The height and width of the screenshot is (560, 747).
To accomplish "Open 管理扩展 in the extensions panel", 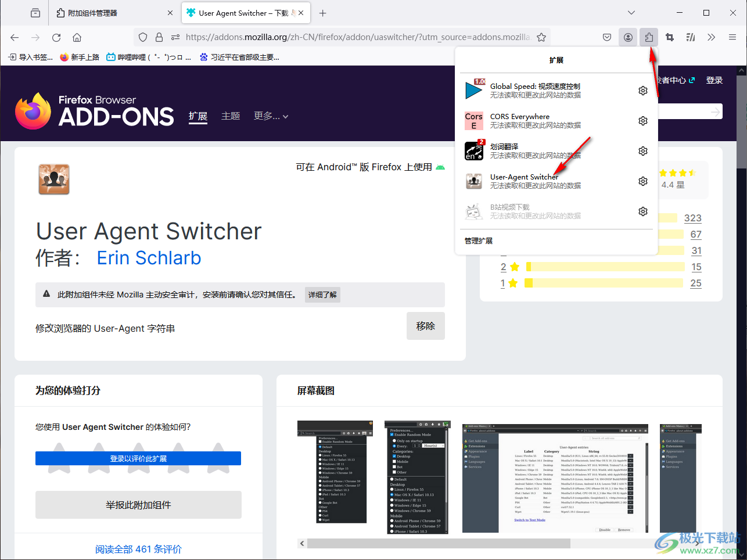I will [479, 240].
